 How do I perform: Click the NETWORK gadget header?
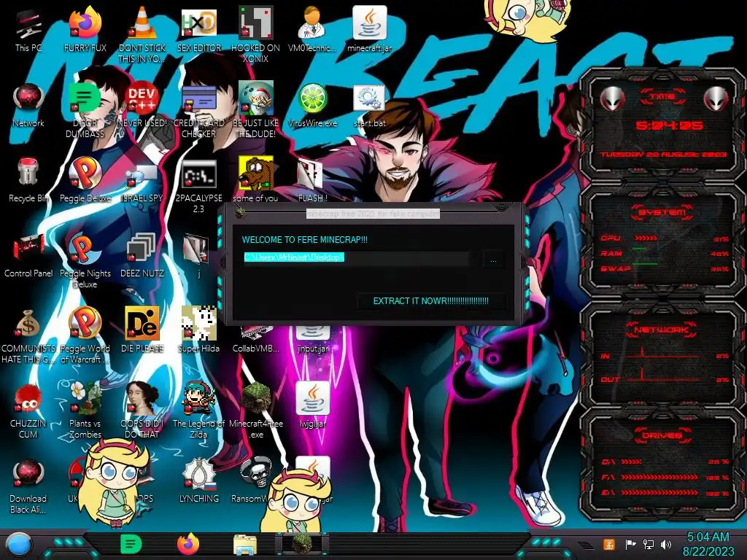662,329
